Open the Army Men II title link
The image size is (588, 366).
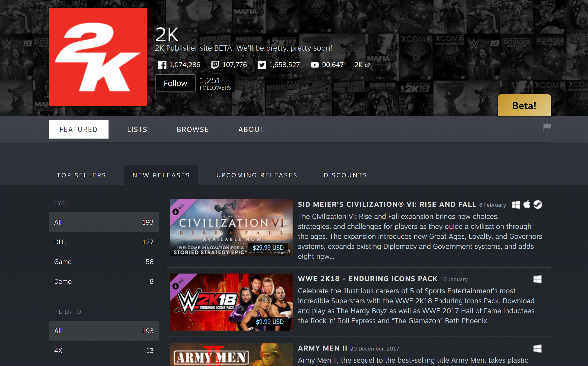[x=322, y=348]
